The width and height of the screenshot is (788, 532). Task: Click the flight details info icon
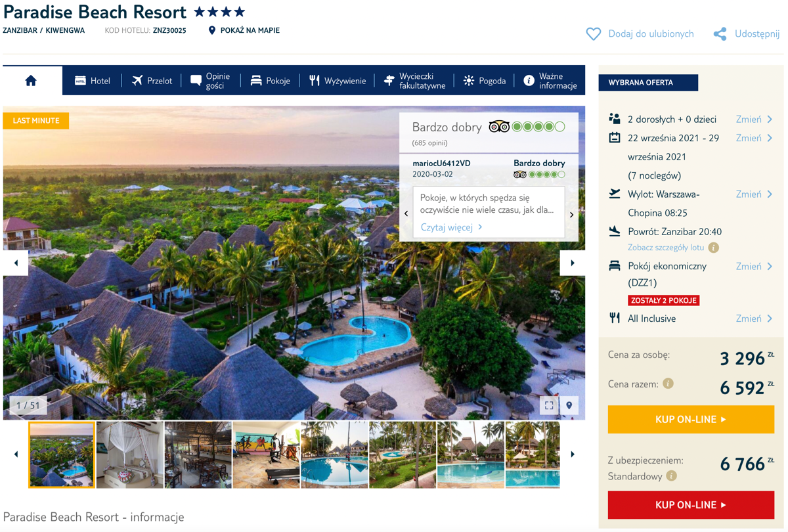click(x=713, y=248)
